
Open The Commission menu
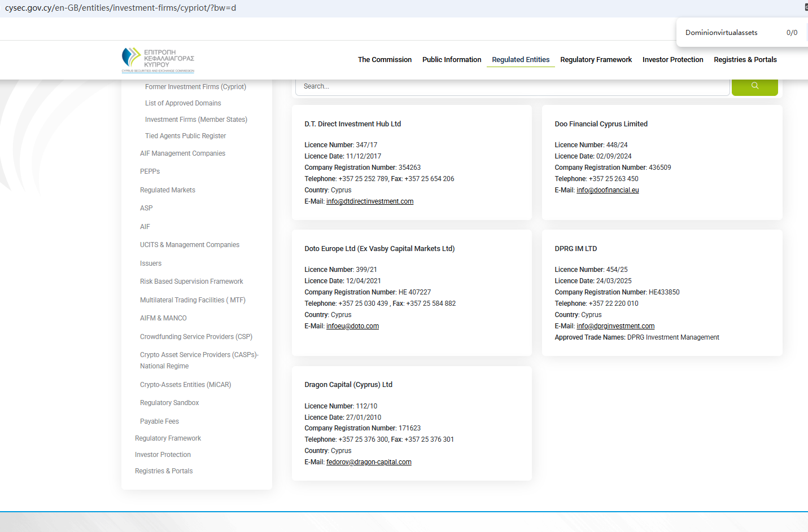pos(385,60)
